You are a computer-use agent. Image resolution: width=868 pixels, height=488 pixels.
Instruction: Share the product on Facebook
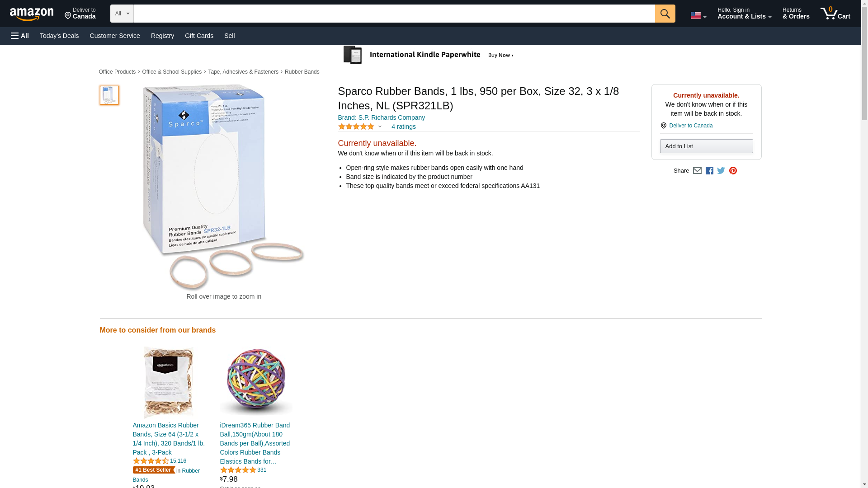(709, 171)
